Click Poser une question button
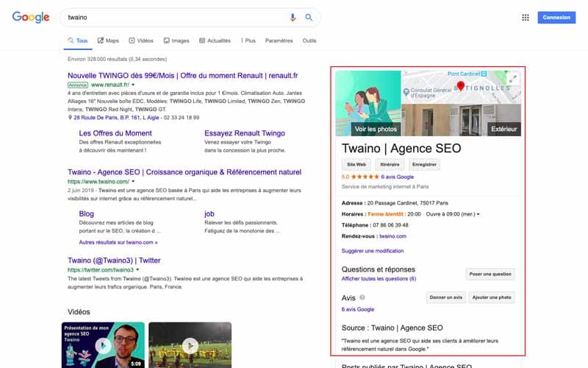The height and width of the screenshot is (368, 588). (x=490, y=274)
